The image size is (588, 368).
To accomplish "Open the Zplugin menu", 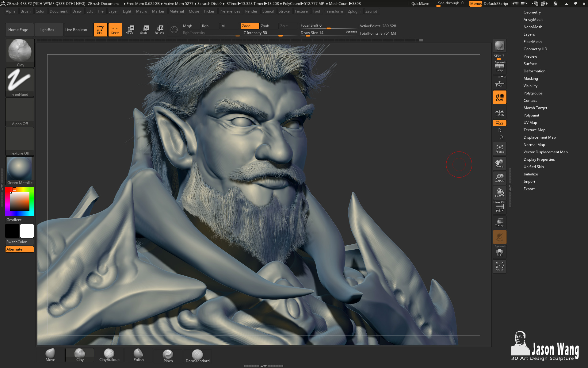I will [354, 11].
